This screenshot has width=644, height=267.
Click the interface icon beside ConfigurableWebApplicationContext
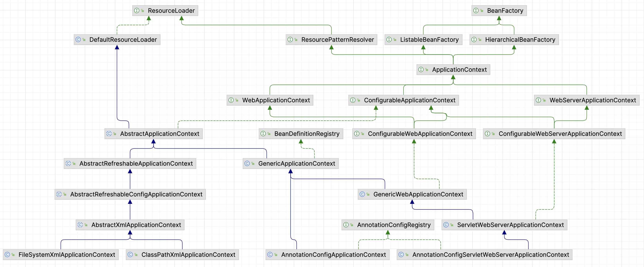coord(357,134)
